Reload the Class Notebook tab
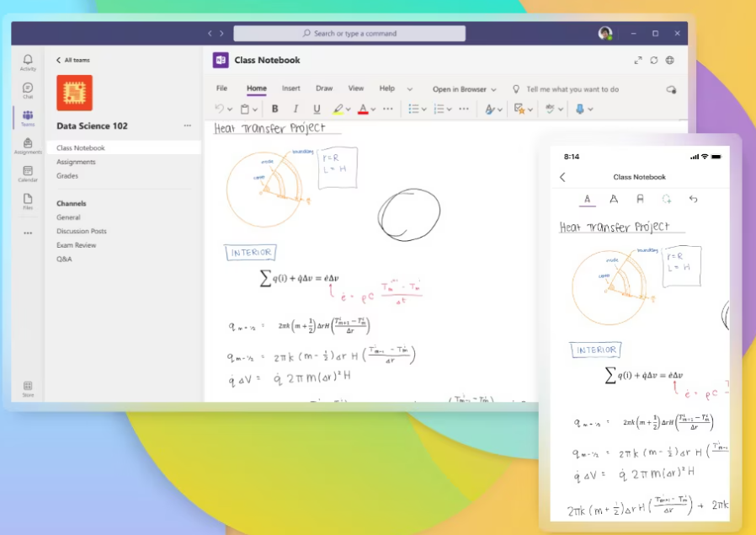The image size is (756, 535). (654, 61)
